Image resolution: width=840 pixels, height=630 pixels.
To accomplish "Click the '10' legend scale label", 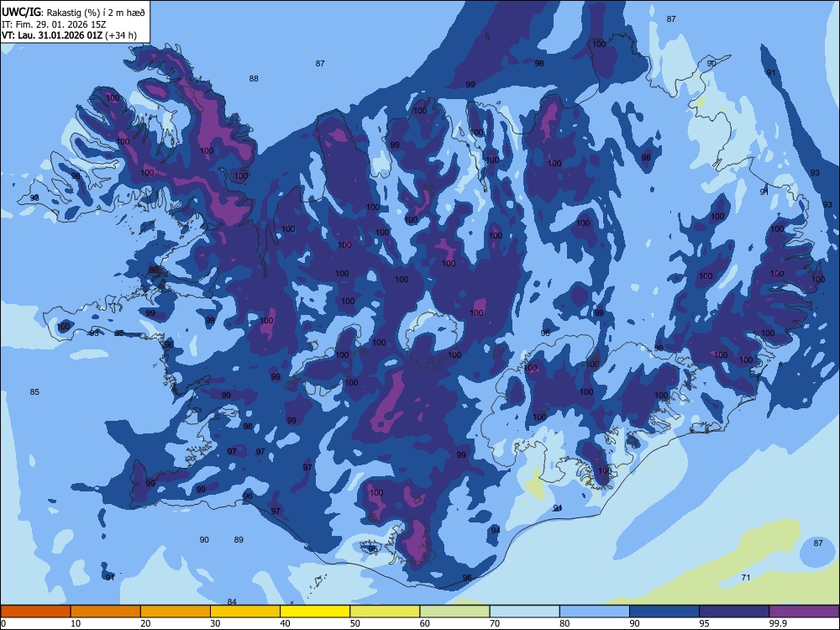I will (76, 623).
